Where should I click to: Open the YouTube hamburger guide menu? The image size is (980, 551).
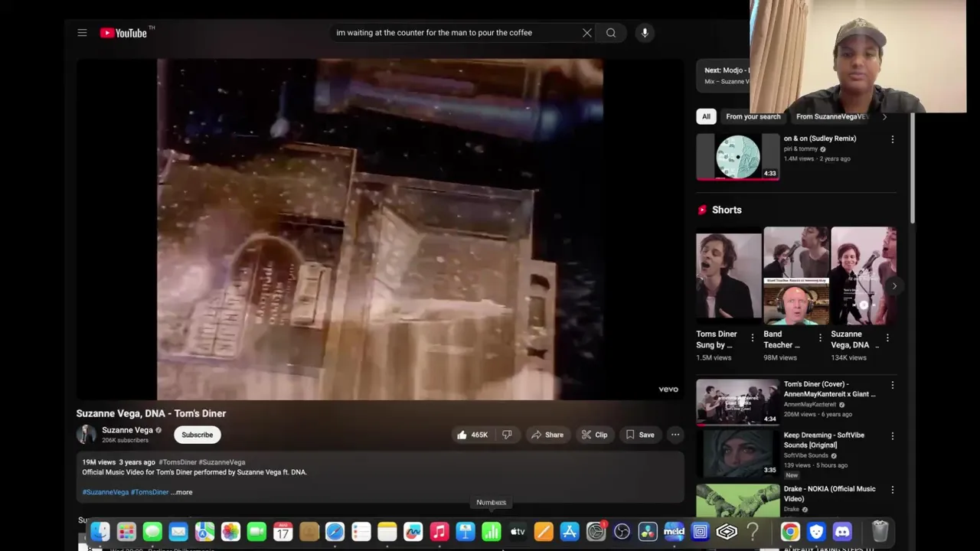[x=82, y=33]
